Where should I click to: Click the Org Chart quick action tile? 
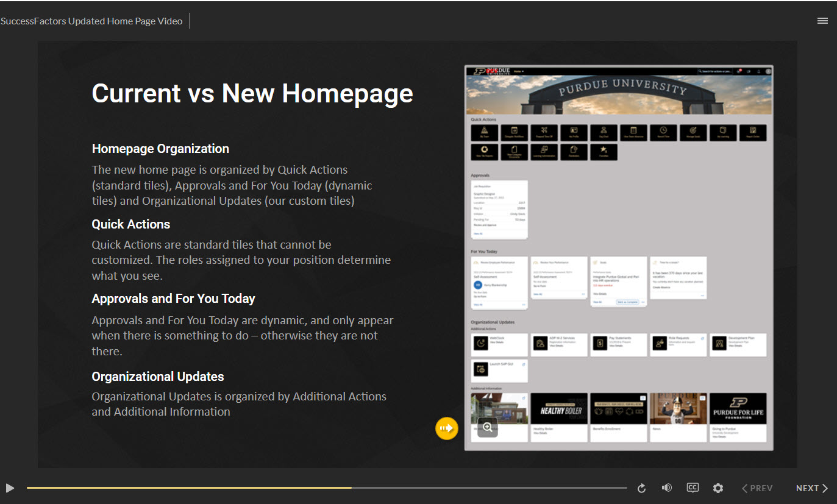604,132
